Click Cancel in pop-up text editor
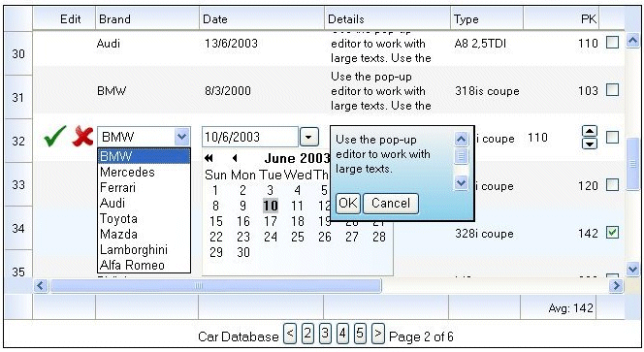644x352 pixels. 391,204
